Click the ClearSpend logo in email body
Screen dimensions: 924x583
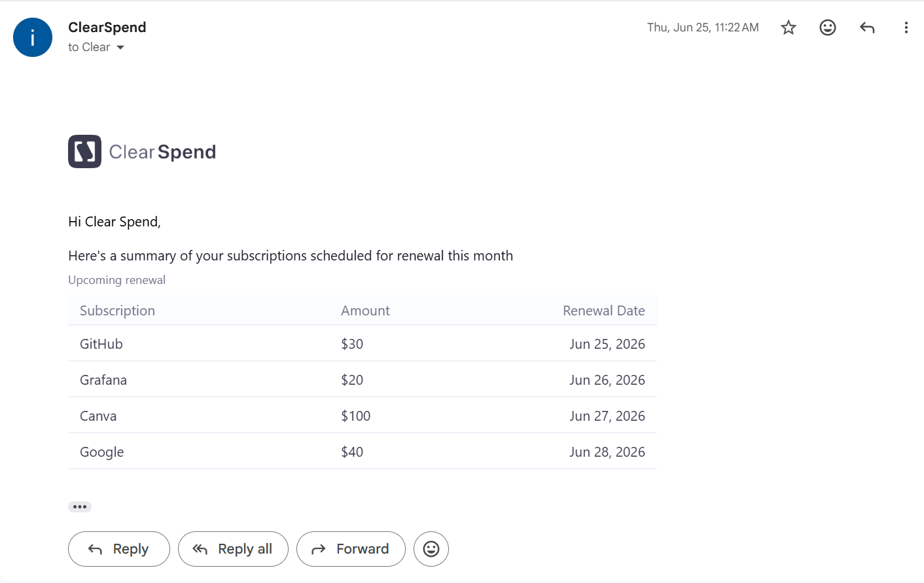[x=142, y=152]
